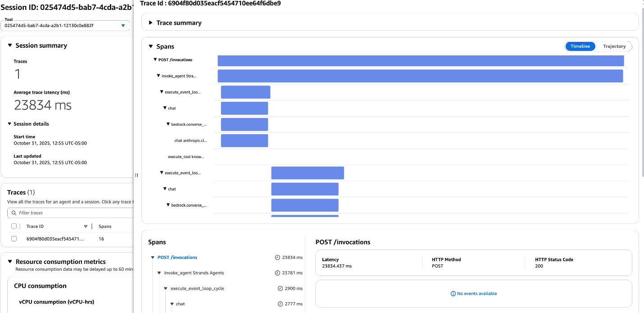Collapse the Resource consumption metrics section
This screenshot has width=644, height=313.
point(10,262)
